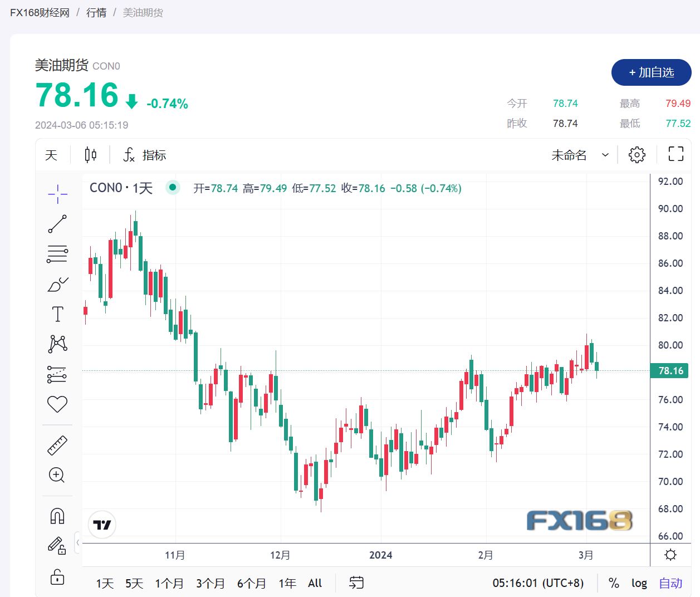Switch to the 3个月 time range
700x597 pixels.
(x=210, y=583)
